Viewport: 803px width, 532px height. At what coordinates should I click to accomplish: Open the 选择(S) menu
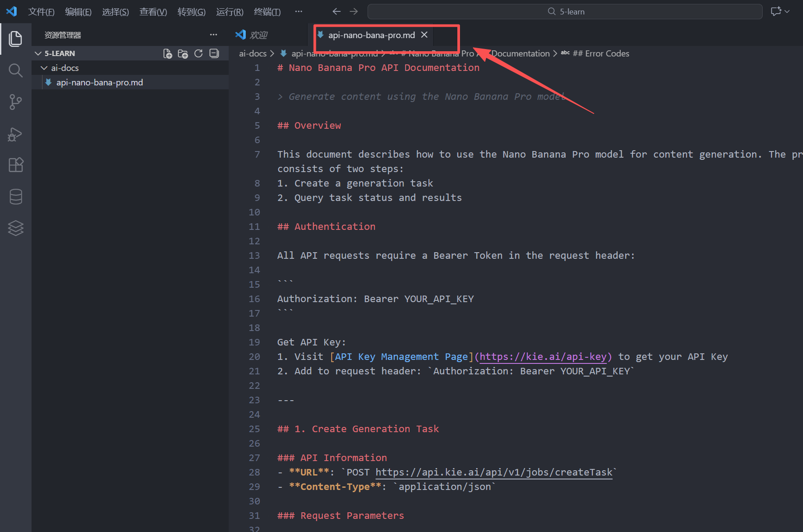116,12
